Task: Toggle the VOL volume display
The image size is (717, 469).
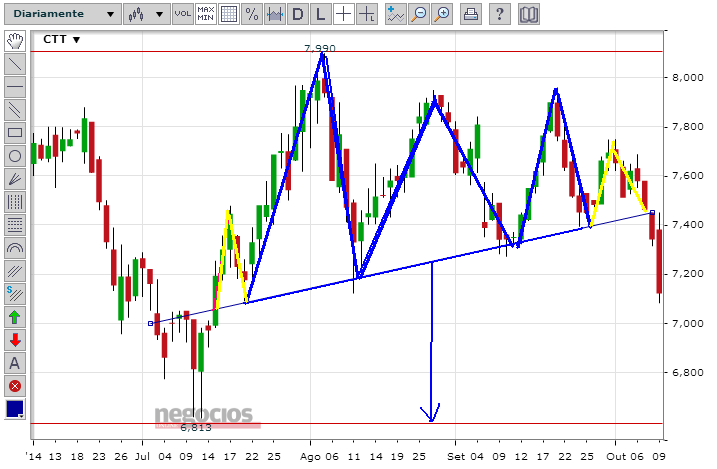Action: click(182, 14)
